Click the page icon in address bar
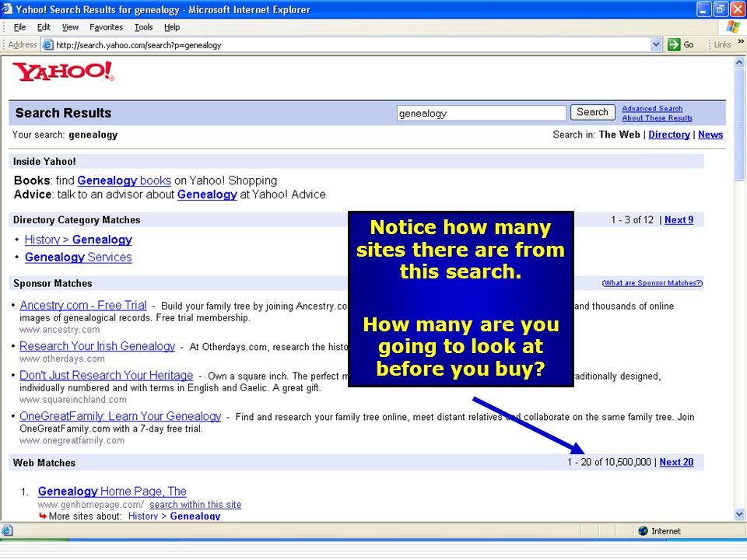This screenshot has width=747, height=560. tap(47, 45)
